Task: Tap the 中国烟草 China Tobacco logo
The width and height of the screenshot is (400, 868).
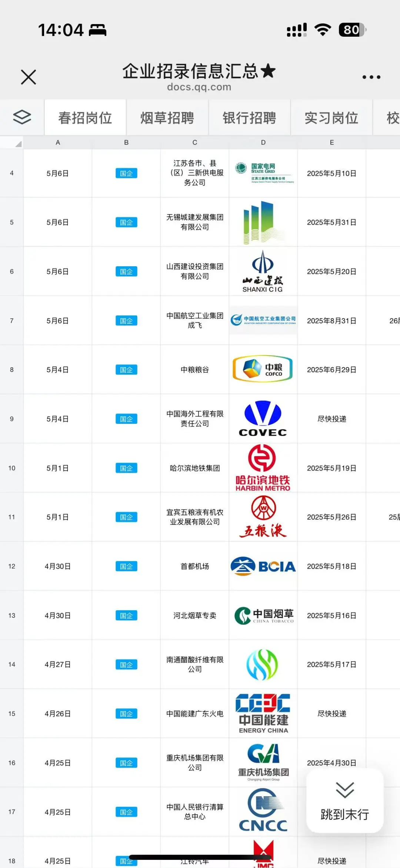Action: point(264,615)
